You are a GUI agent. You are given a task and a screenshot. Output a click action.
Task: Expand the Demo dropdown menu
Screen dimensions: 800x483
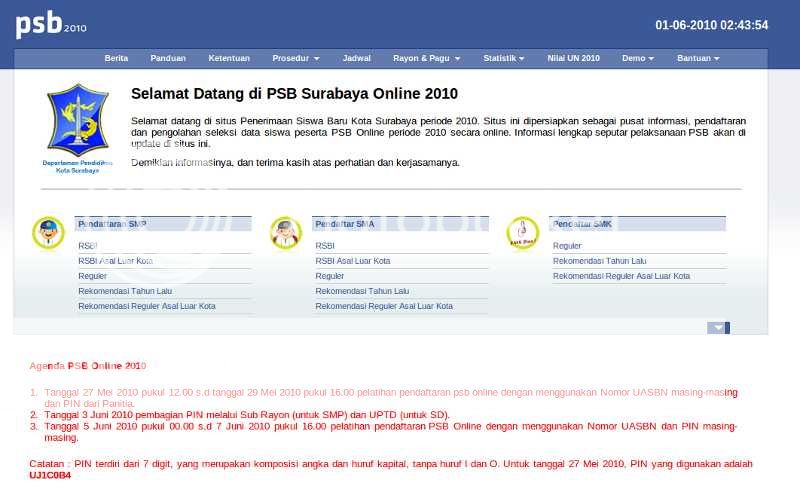click(x=638, y=58)
